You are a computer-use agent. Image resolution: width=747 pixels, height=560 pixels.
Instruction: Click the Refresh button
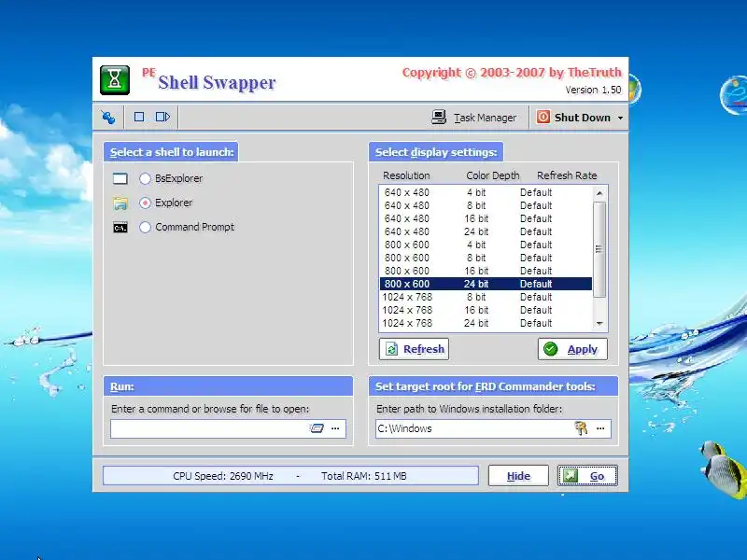[x=414, y=349]
